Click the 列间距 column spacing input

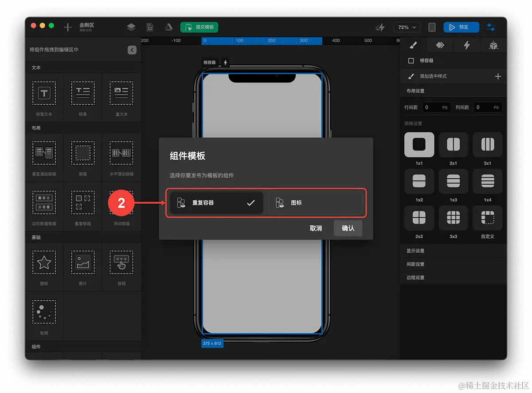tap(488, 107)
